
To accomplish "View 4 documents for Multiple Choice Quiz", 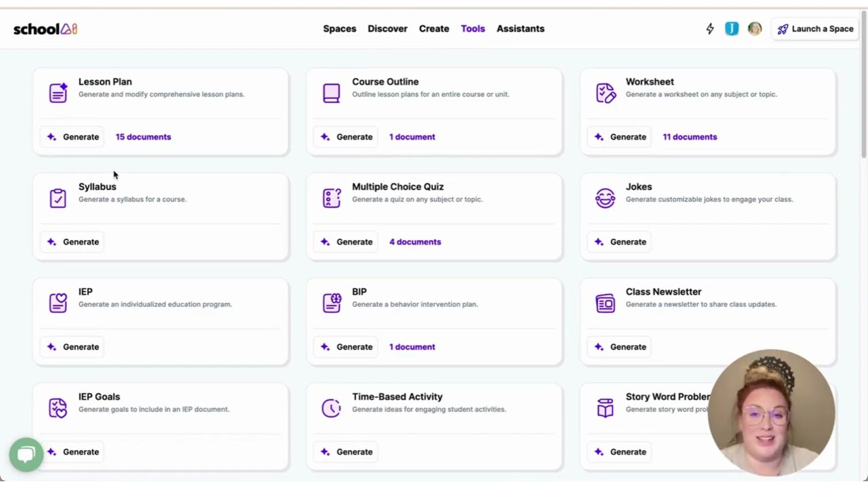I will 415,242.
